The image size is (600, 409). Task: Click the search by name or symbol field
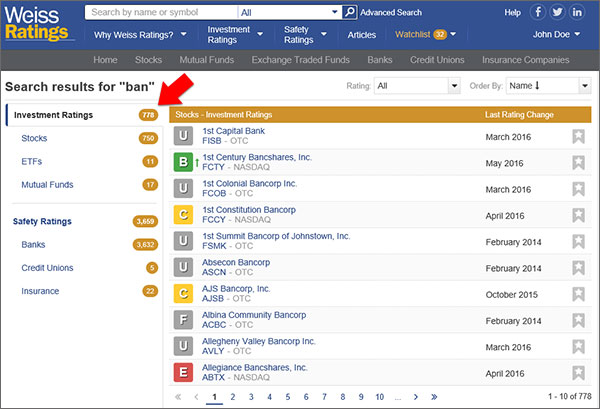pos(160,13)
